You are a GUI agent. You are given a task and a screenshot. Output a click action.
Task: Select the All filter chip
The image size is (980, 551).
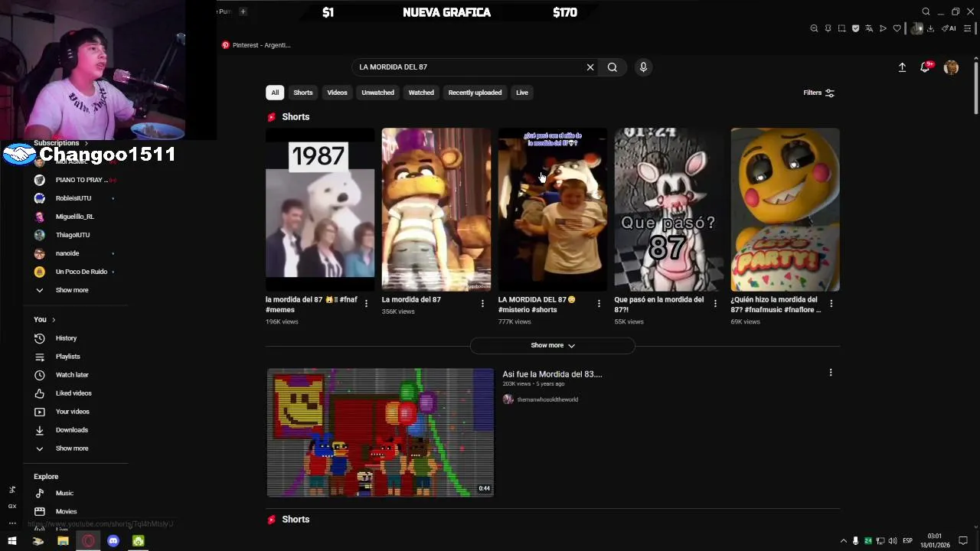point(275,93)
